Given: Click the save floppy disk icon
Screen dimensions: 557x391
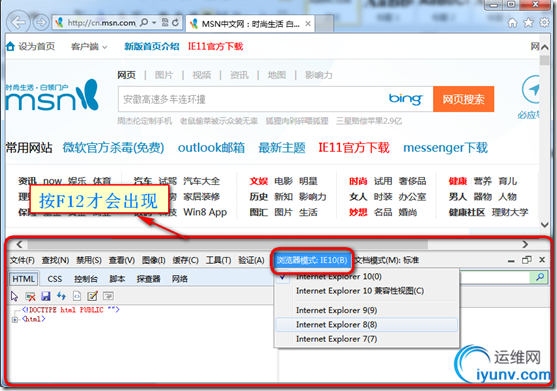Looking at the screenshot, I should [x=46, y=296].
